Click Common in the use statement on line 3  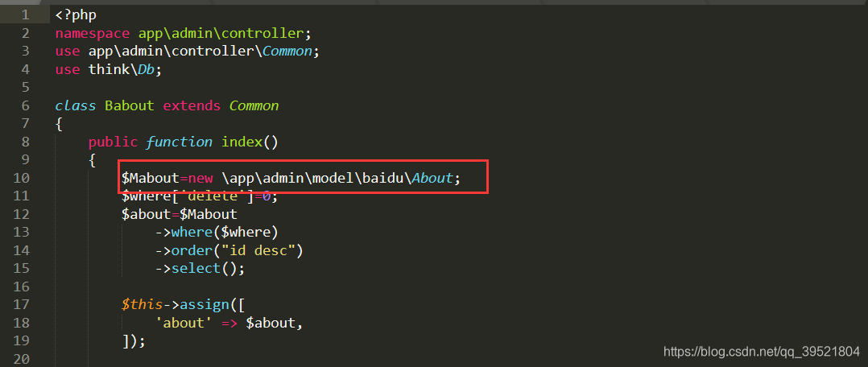(288, 52)
